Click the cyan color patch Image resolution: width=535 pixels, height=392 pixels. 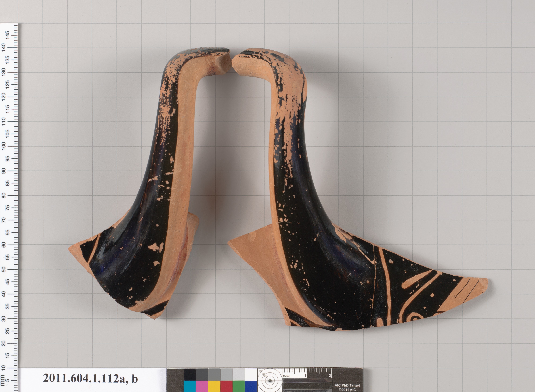tap(190, 386)
